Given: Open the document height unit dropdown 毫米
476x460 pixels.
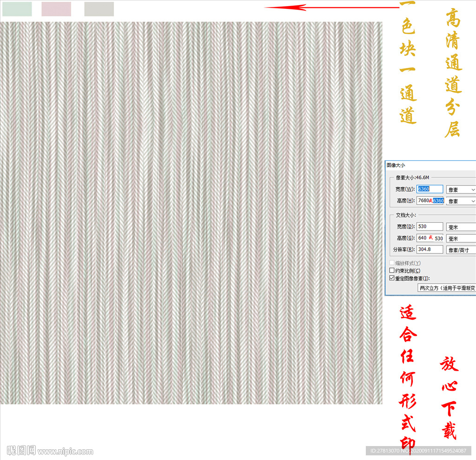Looking at the screenshot, I should click(x=461, y=239).
